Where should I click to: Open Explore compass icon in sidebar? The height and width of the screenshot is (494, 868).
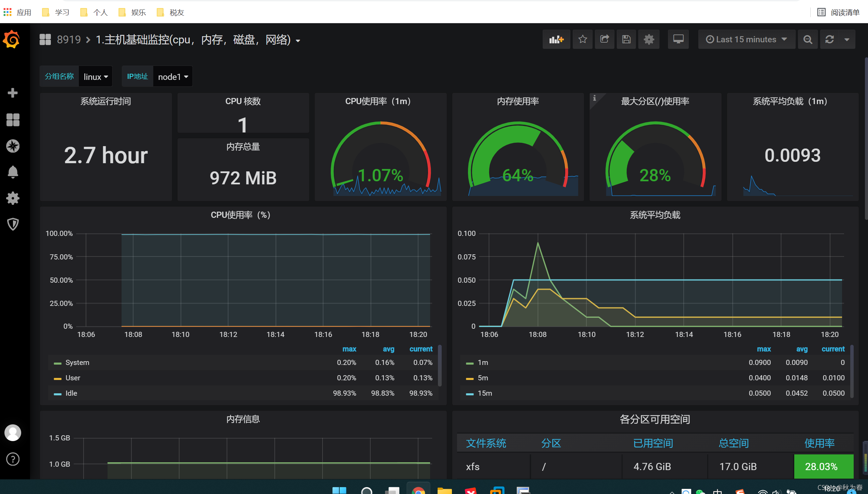coord(13,146)
